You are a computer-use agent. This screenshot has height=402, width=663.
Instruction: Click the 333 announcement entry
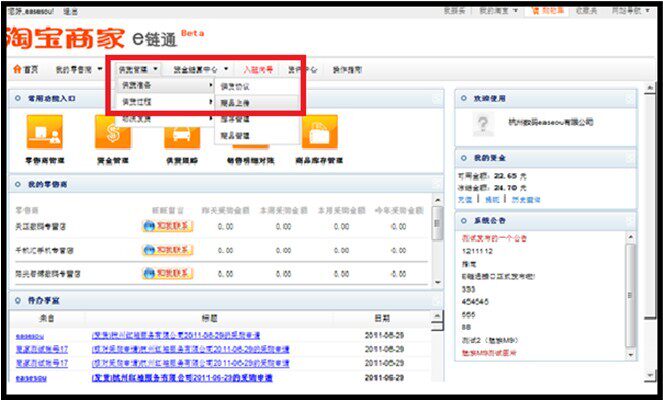point(468,289)
